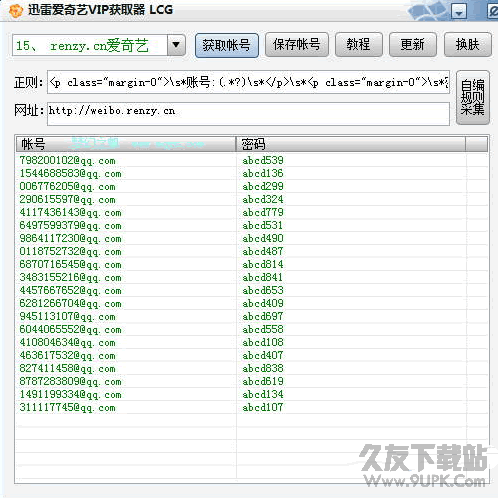
Task: Click password cell abcd136
Action: click(x=263, y=173)
